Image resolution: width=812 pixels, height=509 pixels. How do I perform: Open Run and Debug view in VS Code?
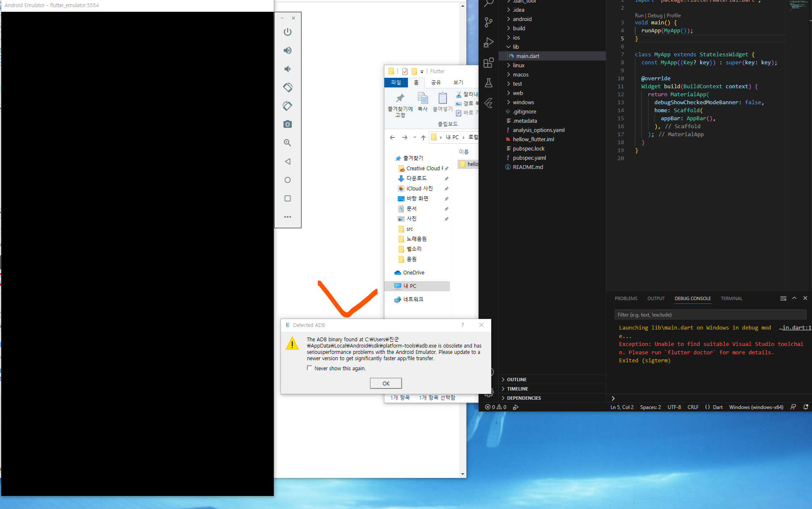click(x=489, y=42)
